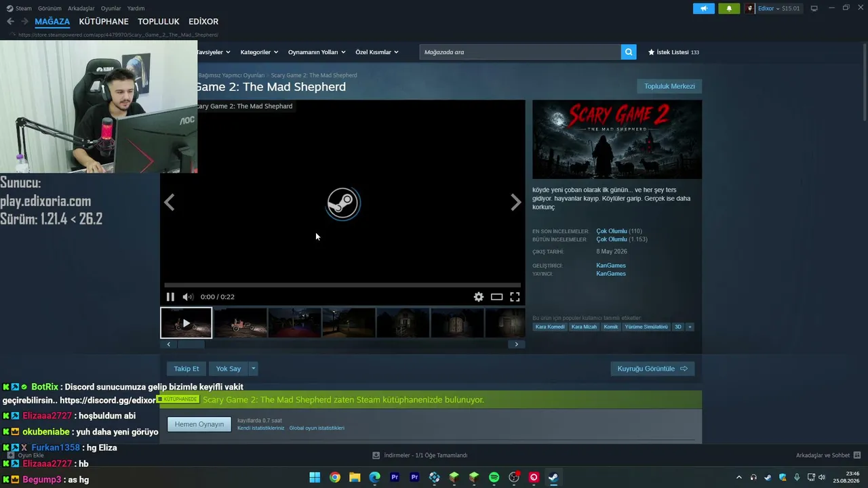Click the Edixor profile avatar

750,9
